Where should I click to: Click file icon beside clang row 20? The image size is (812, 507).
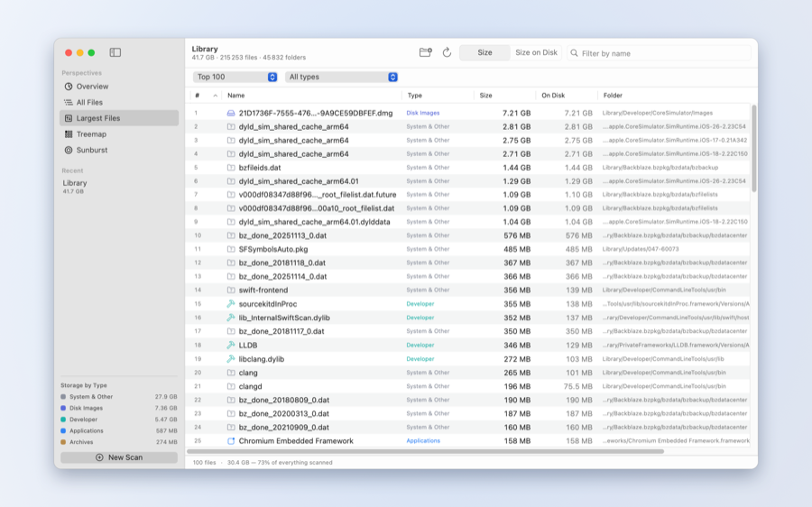(x=231, y=373)
